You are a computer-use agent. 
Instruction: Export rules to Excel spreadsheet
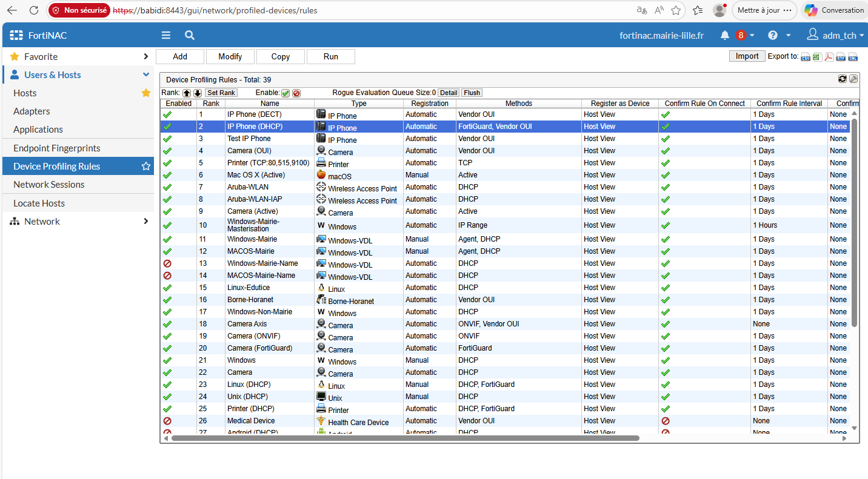pos(817,57)
